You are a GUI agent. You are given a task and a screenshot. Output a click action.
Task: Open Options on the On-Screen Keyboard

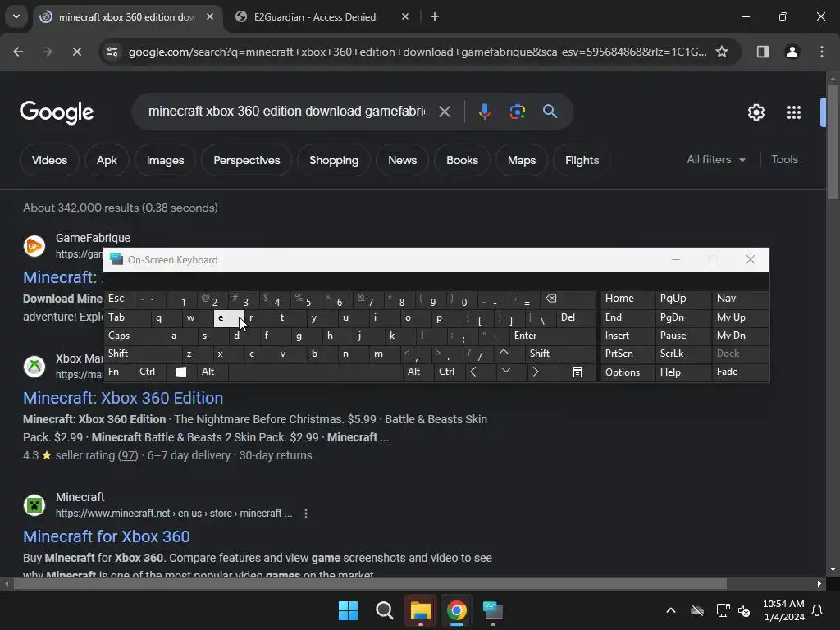(628, 372)
